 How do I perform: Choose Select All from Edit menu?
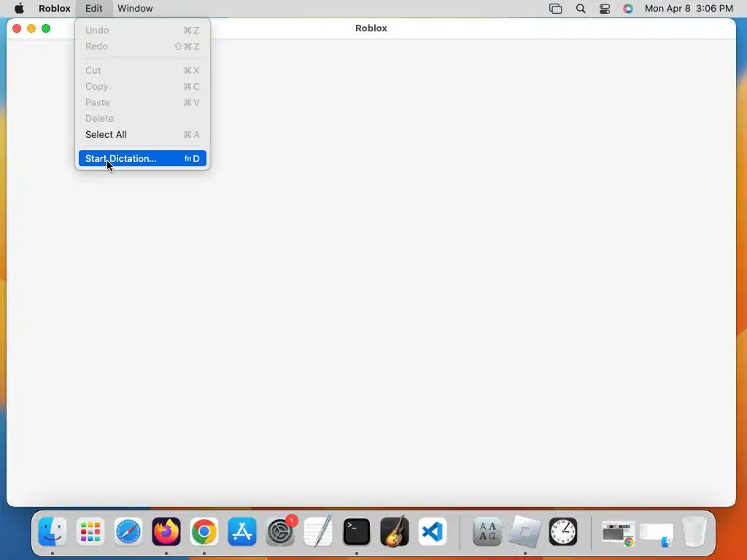click(x=142, y=134)
